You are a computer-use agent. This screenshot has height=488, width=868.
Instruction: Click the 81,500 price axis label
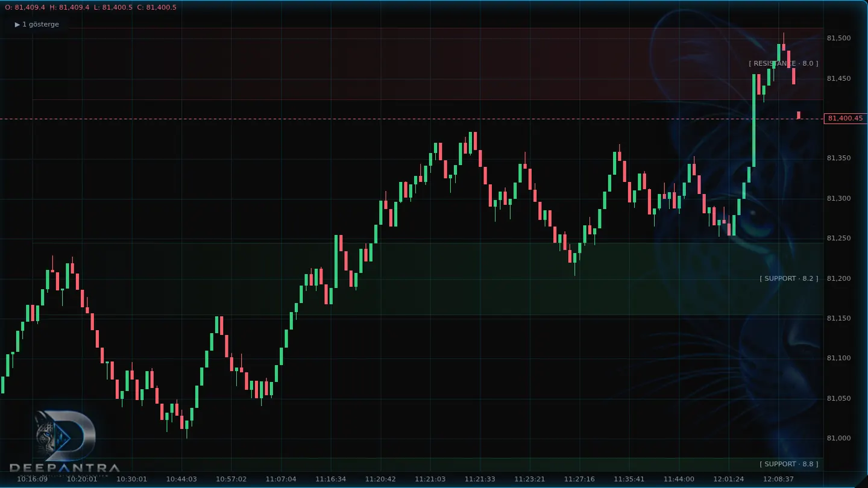point(838,39)
